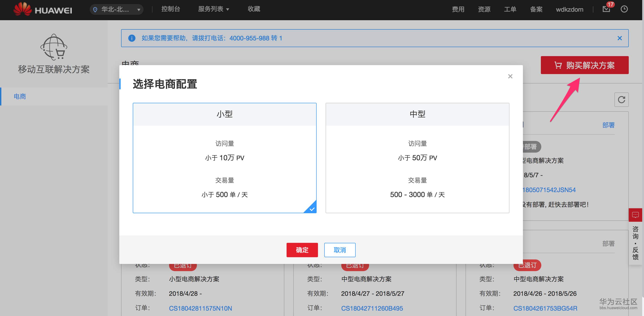Open the wdkzdom account menu
Image resolution: width=644 pixels, height=316 pixels.
pos(569,9)
